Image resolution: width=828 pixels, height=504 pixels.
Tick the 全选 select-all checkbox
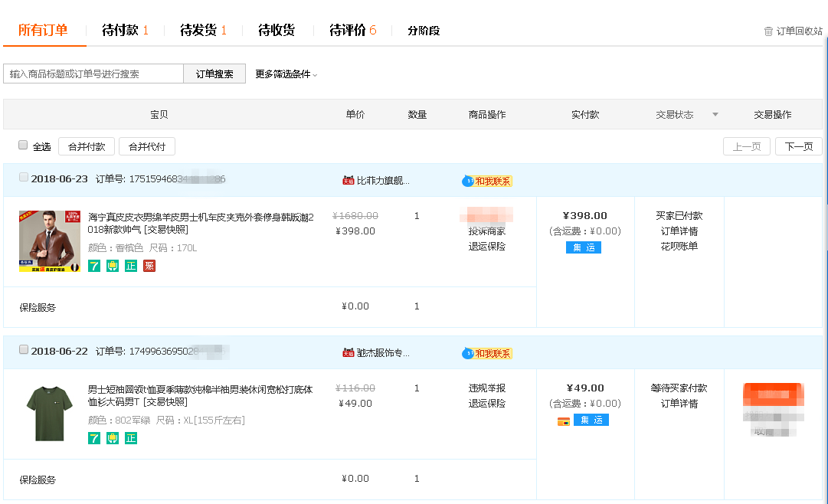point(23,146)
